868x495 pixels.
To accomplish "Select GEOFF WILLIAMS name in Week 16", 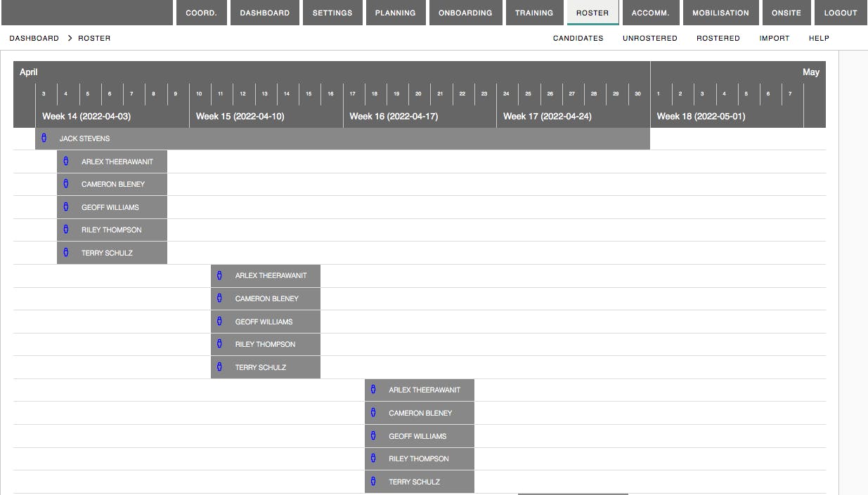I will (x=417, y=436).
